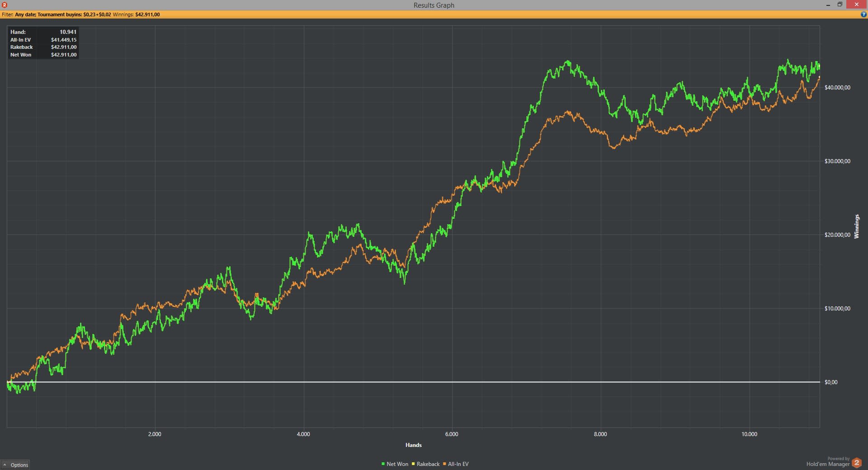The width and height of the screenshot is (868, 470).
Task: Click the "$30.000,00" winnings axis label
Action: 837,161
